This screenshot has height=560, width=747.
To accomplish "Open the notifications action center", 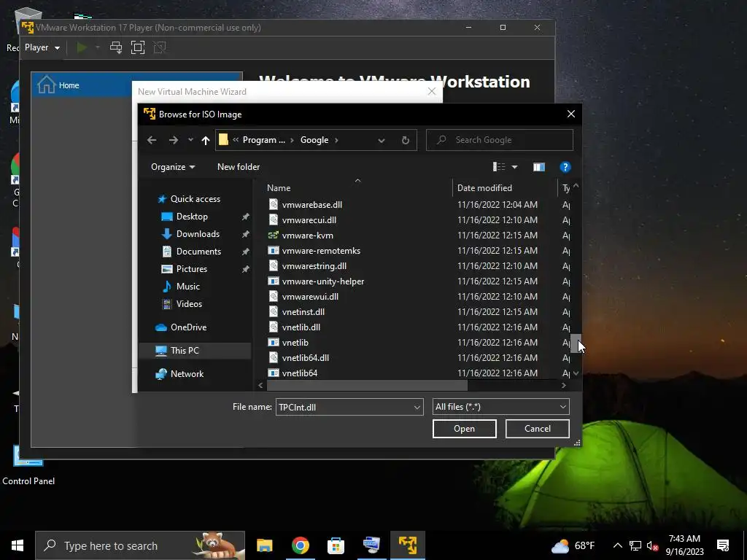I will 723,545.
